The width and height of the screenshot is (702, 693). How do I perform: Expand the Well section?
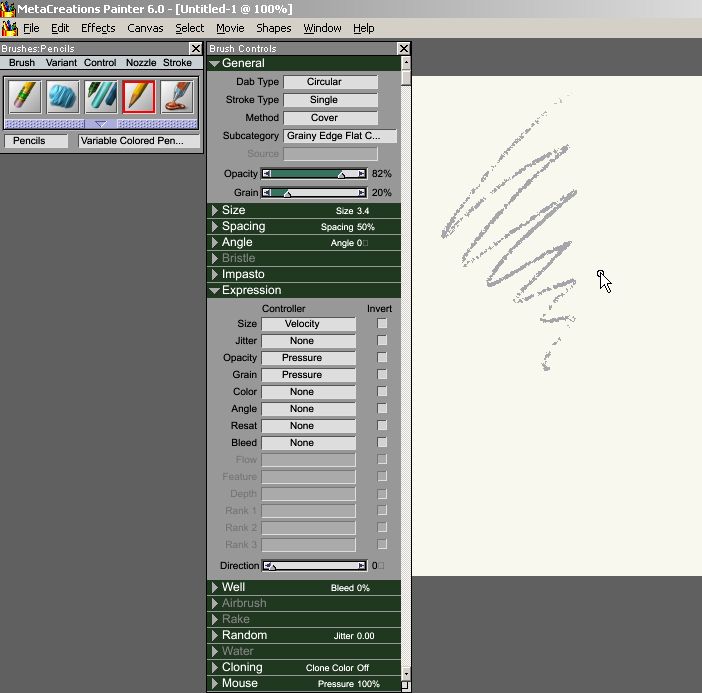coord(214,587)
